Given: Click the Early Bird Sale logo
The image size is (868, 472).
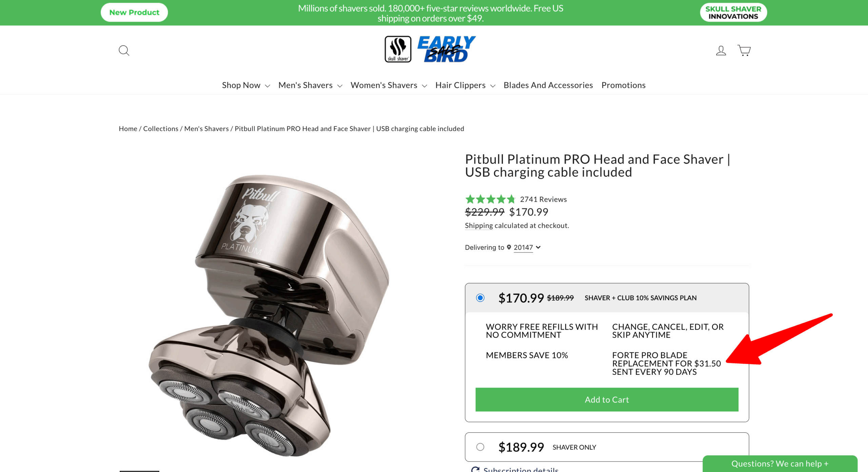Looking at the screenshot, I should click(447, 49).
